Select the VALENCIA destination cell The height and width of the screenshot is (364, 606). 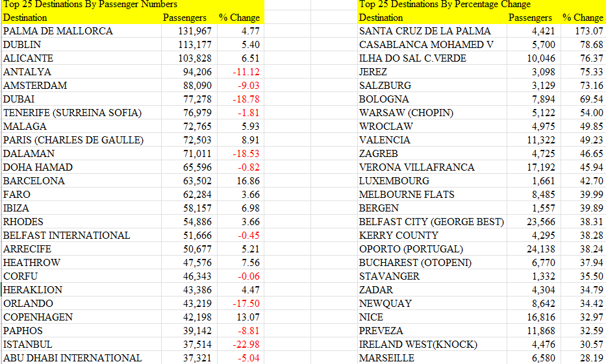tap(432, 140)
